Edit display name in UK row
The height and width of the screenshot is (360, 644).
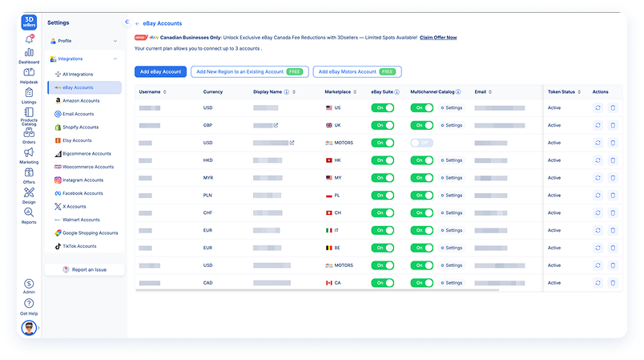click(276, 125)
